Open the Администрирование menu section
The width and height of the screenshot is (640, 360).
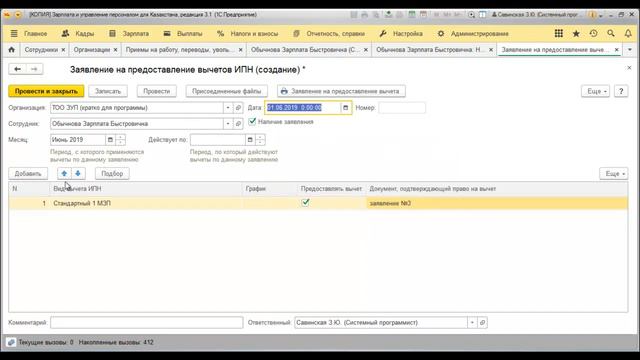tap(480, 33)
